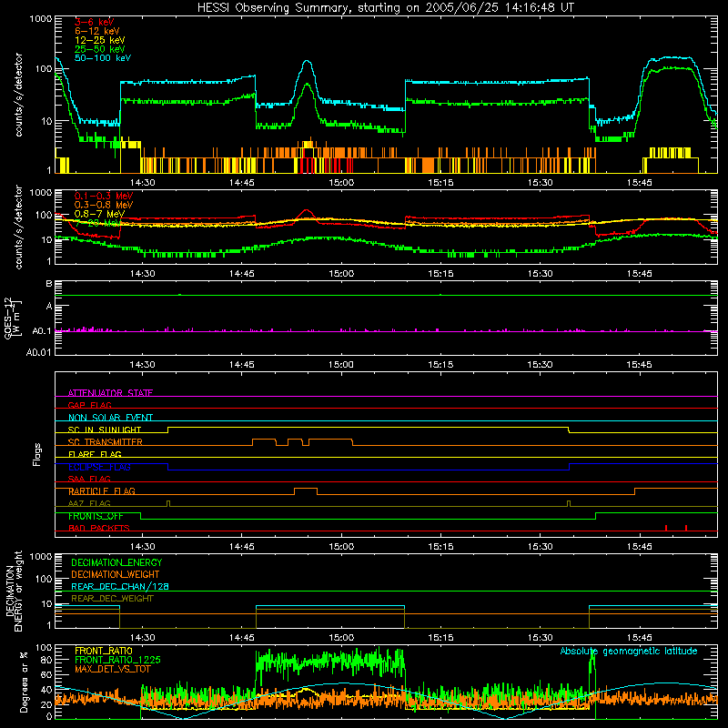The height and width of the screenshot is (728, 728).
Task: Click the 0.3-0.8 MeV legend label
Action: [104, 205]
